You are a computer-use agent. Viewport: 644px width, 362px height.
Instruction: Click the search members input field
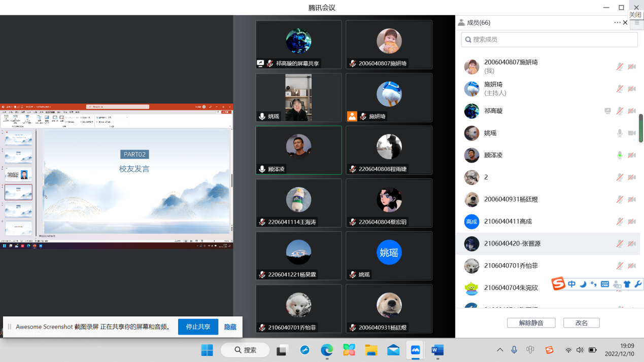549,40
